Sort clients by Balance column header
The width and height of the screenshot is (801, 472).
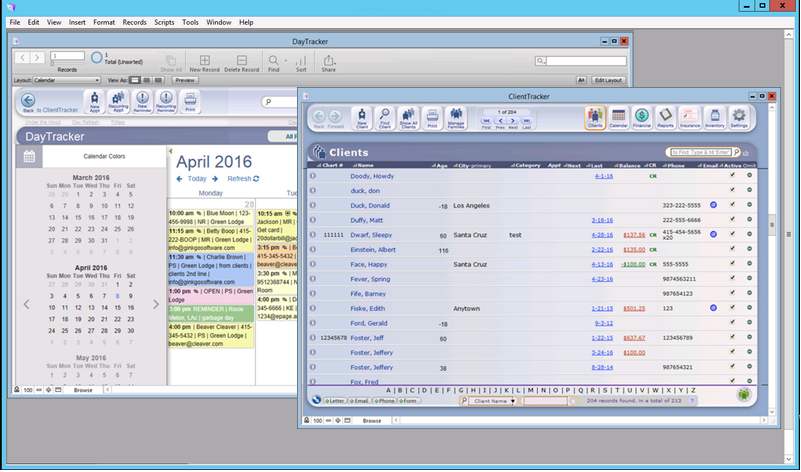coord(627,166)
